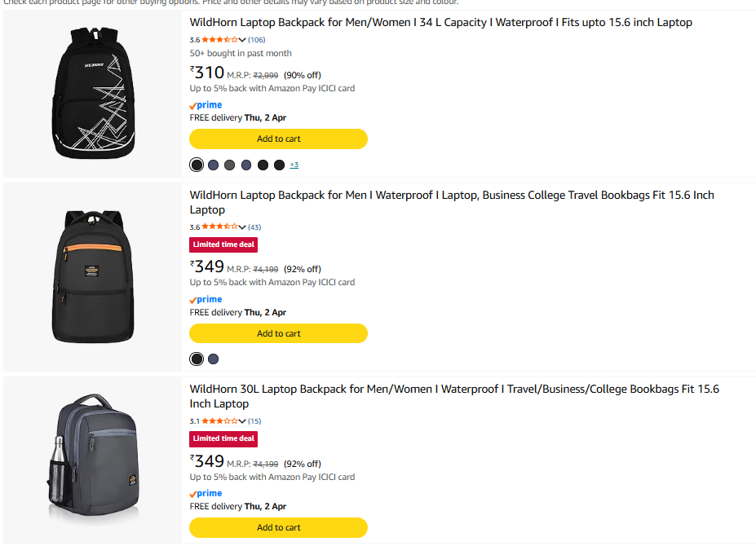Click the Prime logo on the ₹310 backpack
756x546 pixels.
[206, 105]
